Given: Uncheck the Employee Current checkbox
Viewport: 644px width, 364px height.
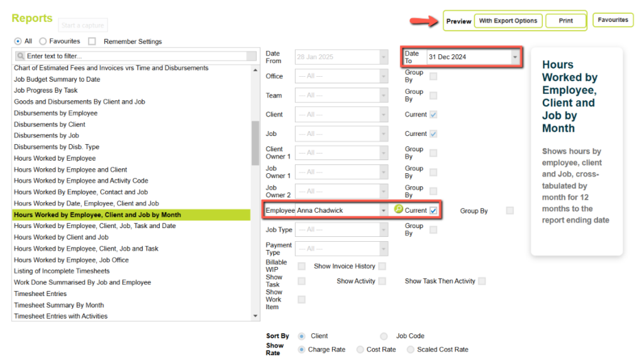Looking at the screenshot, I should click(433, 210).
